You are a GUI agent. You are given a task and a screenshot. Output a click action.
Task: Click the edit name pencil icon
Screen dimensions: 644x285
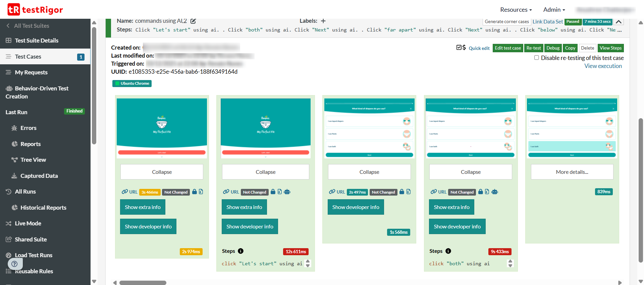click(x=193, y=21)
